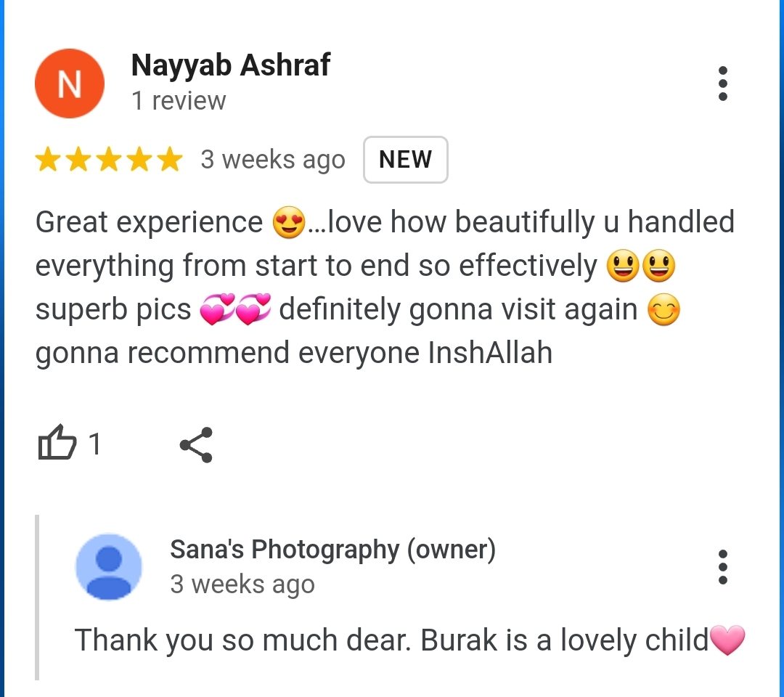Click the five-star rating icons
The height and width of the screenshot is (697, 784).
[x=109, y=160]
